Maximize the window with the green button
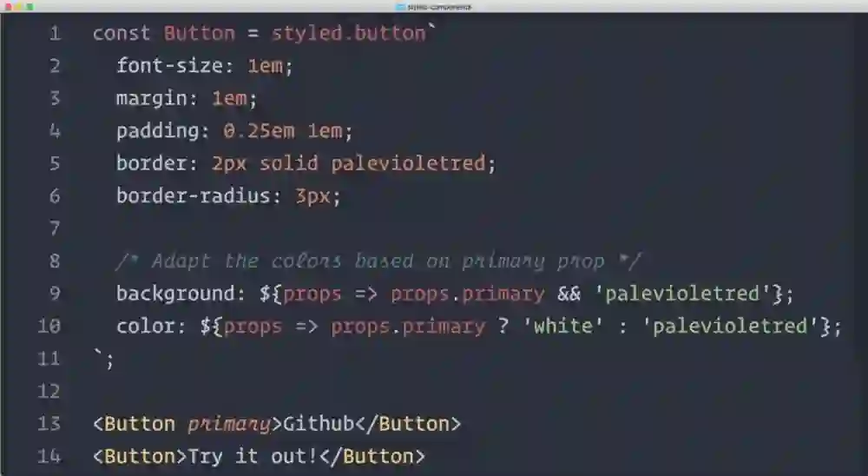 [x=30, y=7]
